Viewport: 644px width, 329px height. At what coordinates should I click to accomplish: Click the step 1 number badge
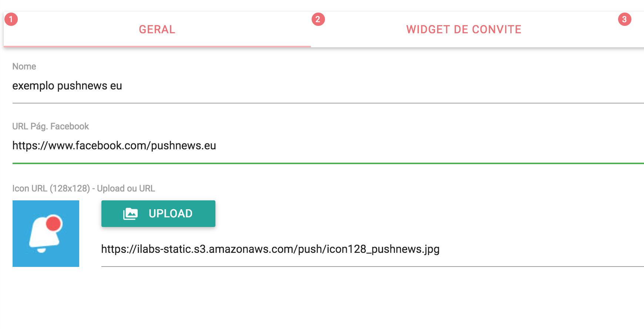(11, 19)
